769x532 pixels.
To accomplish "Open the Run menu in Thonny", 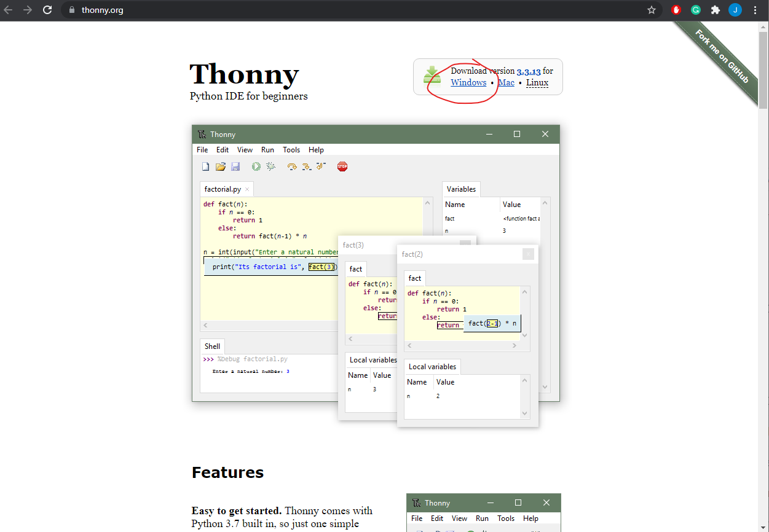I will point(267,149).
